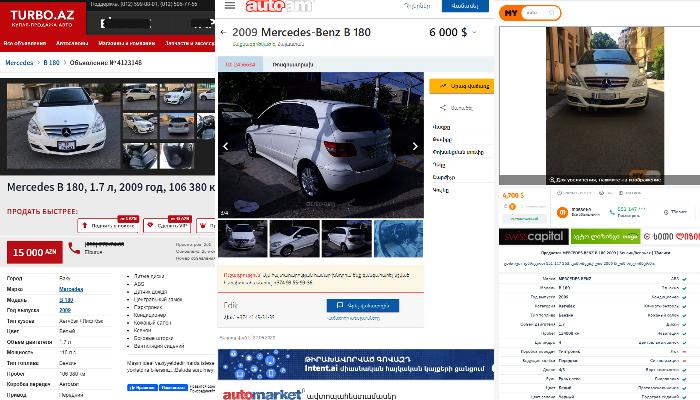Select the second tab on auto.am, right of the ID tab
Image resolution: width=700 pixels, height=400 pixels.
293,64
